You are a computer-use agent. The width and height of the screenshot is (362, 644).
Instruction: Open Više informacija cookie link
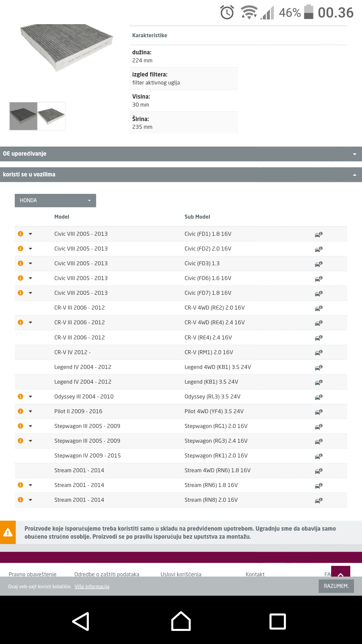92,586
